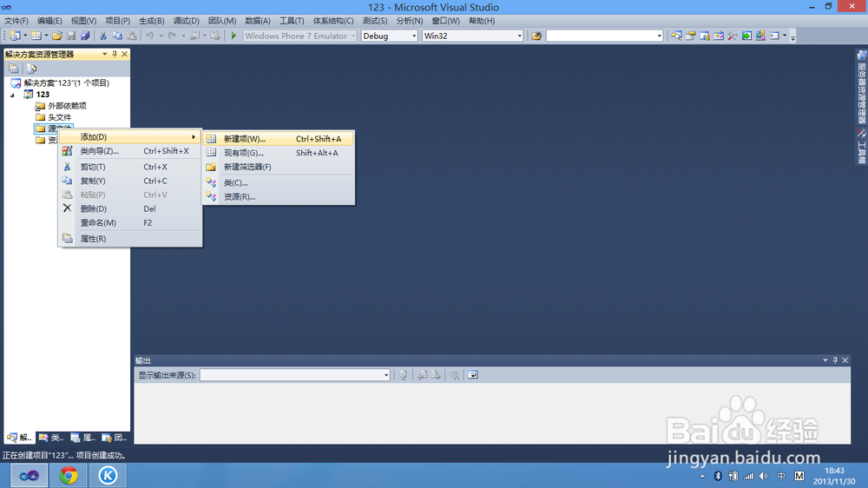Open the Debug configuration dropdown
The image size is (868, 488).
[x=413, y=36]
